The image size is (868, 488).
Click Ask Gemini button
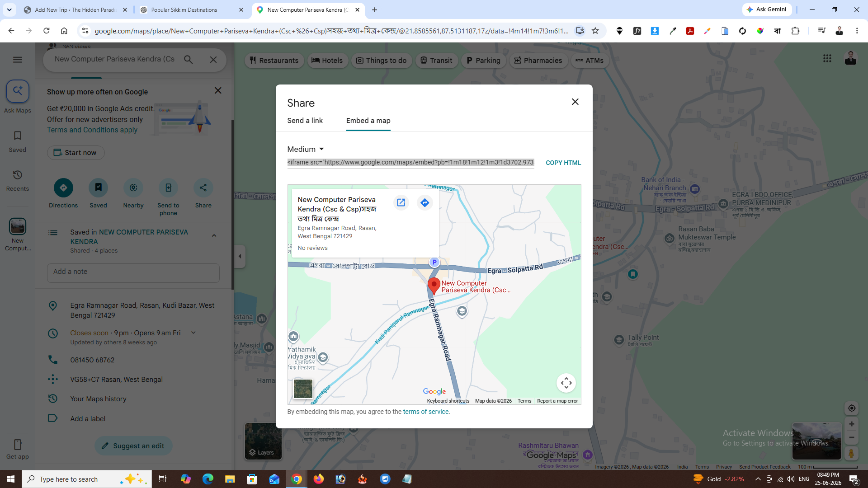coord(767,9)
